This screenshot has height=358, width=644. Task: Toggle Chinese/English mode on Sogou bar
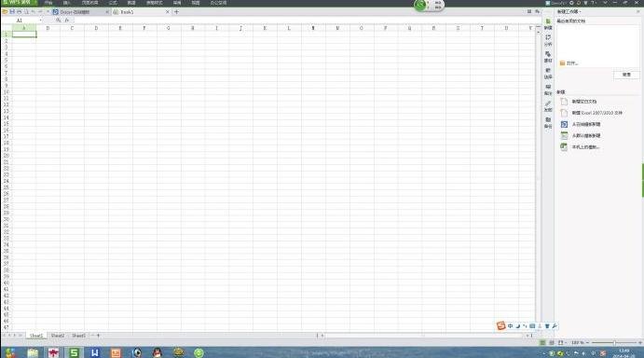510,326
